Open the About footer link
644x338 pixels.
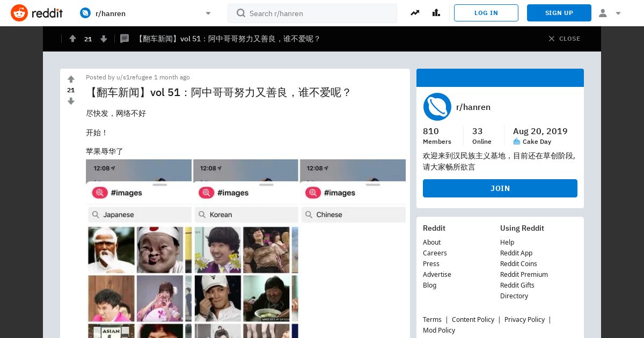coord(431,242)
